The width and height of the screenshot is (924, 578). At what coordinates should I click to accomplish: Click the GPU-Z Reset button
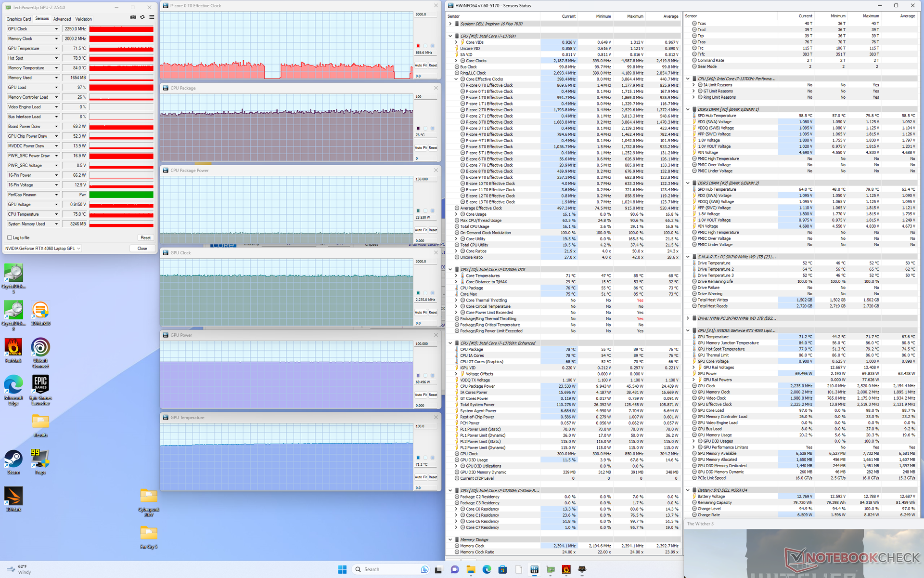click(145, 237)
